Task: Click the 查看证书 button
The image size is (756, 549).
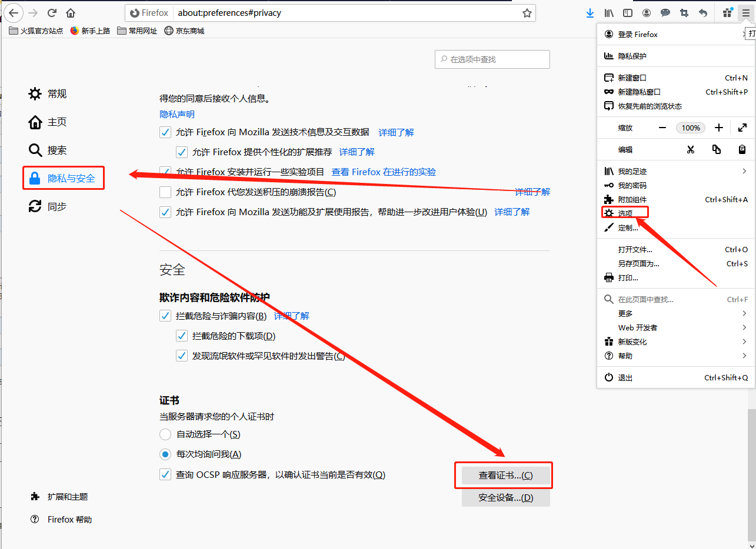Action: [x=506, y=476]
